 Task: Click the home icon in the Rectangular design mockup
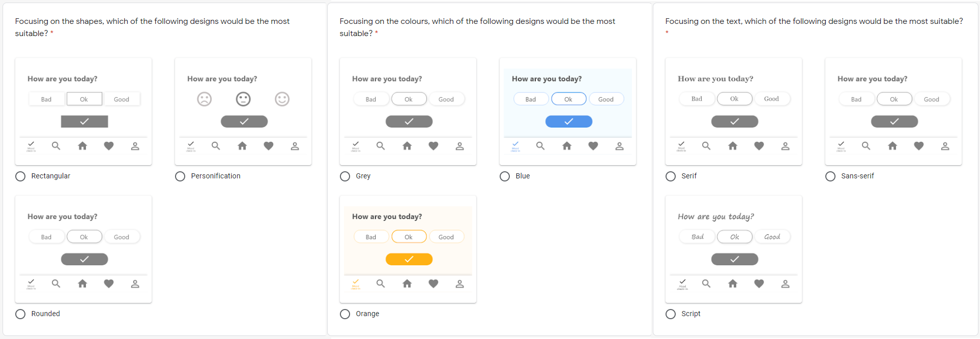click(82, 146)
